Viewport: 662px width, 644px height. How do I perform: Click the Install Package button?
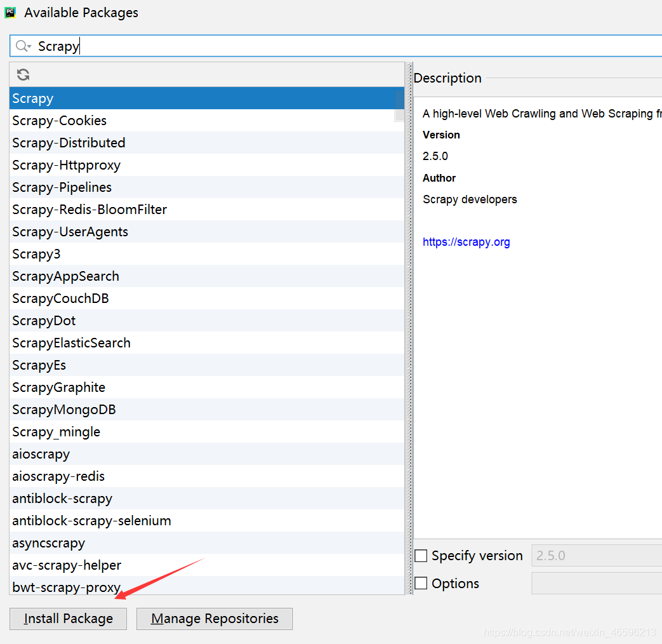tap(68, 619)
